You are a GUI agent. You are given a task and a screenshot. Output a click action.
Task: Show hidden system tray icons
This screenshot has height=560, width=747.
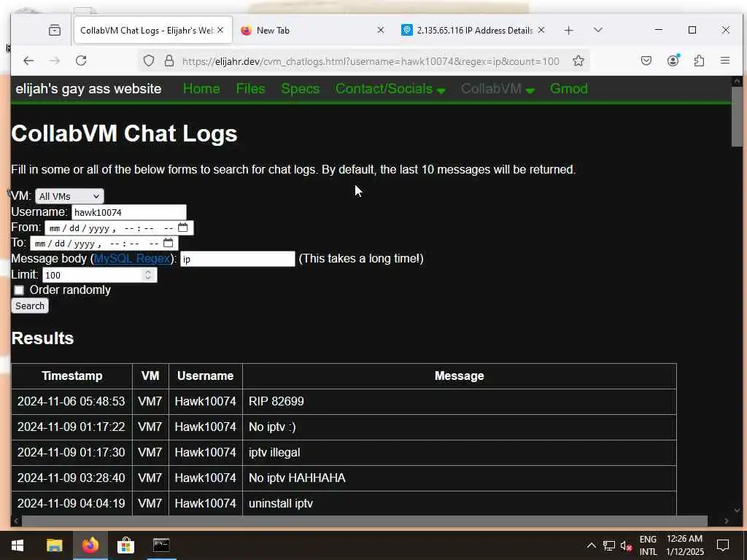tap(591, 545)
